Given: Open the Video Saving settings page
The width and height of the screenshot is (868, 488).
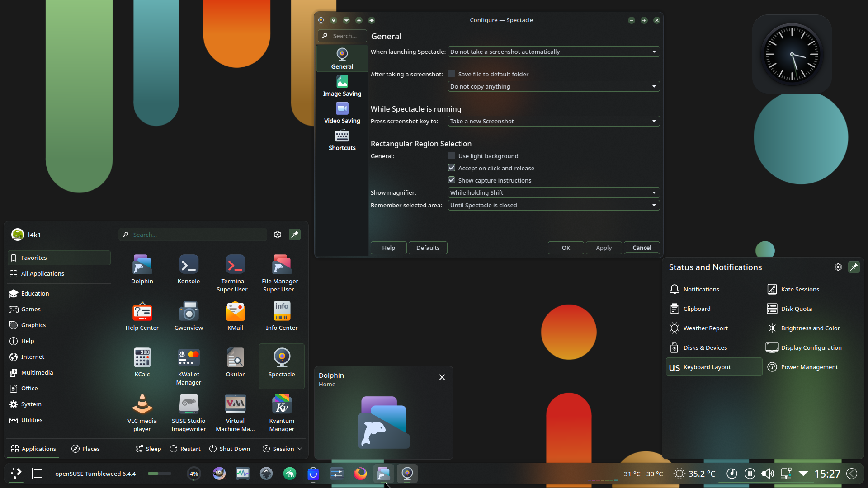Looking at the screenshot, I should tap(342, 113).
